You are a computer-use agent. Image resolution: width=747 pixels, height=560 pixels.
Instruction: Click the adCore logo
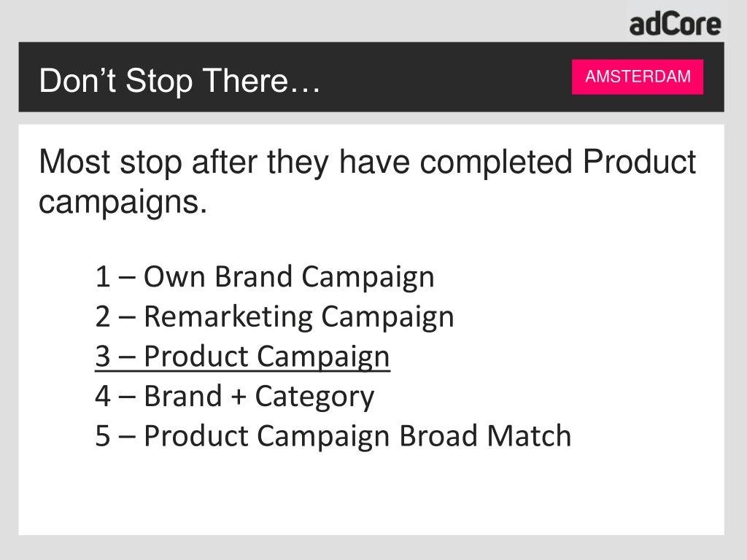click(x=675, y=25)
